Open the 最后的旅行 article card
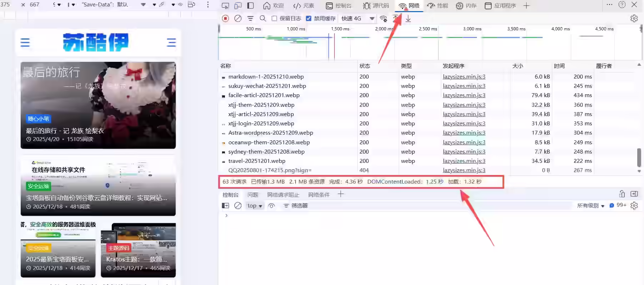 (x=98, y=105)
